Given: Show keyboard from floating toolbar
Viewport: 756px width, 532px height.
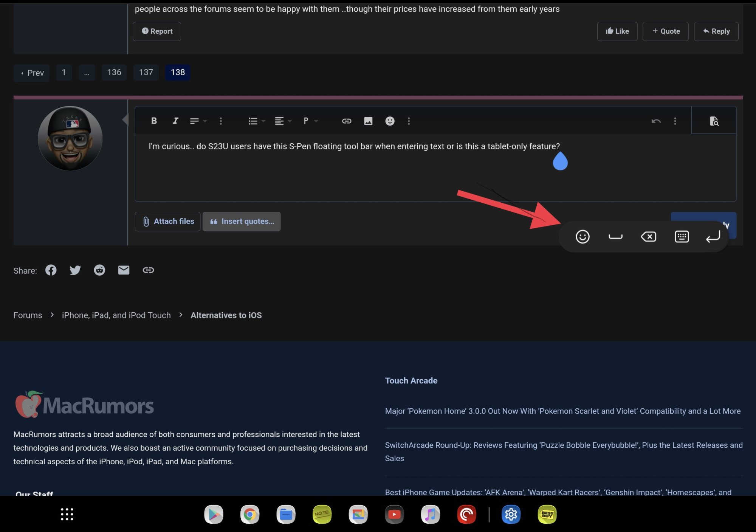Looking at the screenshot, I should coord(682,237).
